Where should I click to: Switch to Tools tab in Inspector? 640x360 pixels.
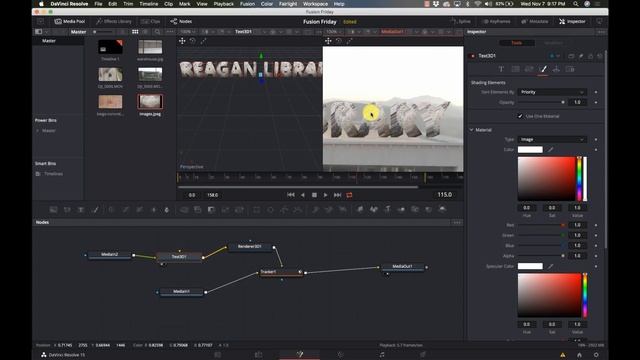tap(517, 42)
